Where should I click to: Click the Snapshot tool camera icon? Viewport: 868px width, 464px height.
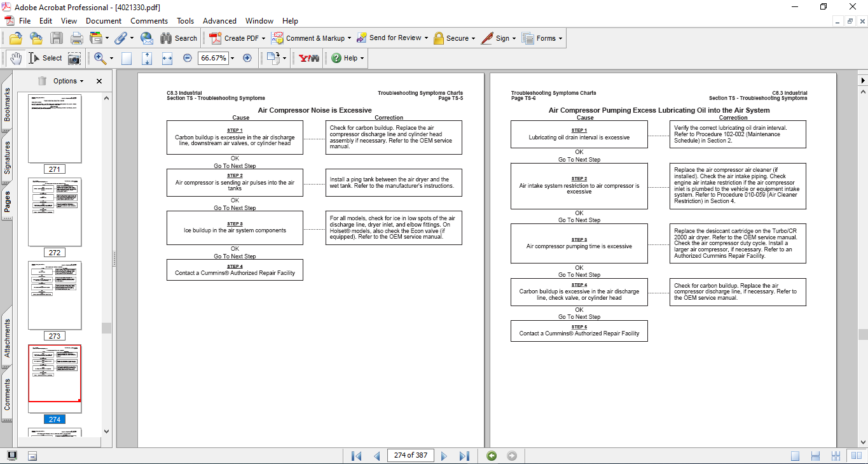tap(74, 58)
